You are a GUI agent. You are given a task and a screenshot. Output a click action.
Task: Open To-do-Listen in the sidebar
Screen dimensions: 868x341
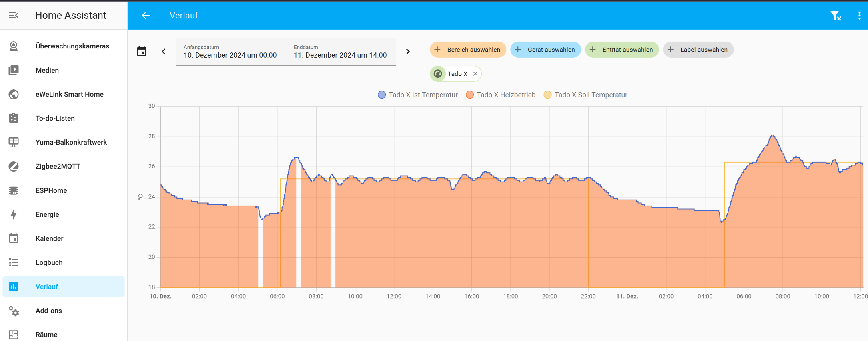pyautogui.click(x=64, y=118)
